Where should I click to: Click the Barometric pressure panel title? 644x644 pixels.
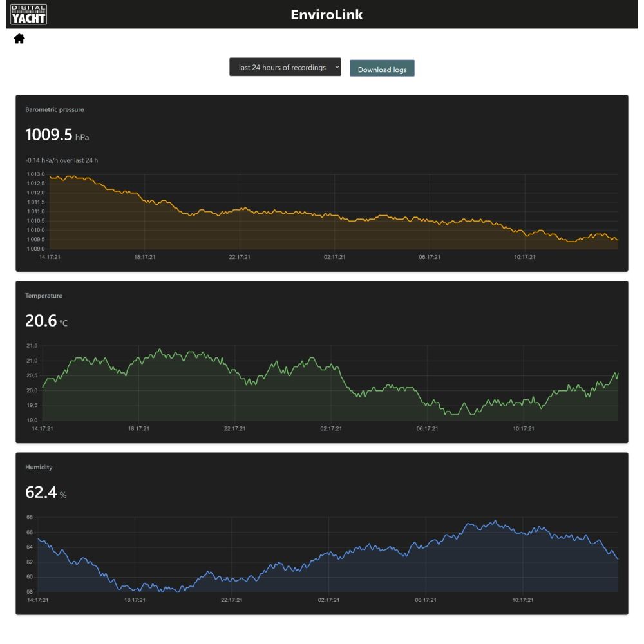tap(54, 109)
